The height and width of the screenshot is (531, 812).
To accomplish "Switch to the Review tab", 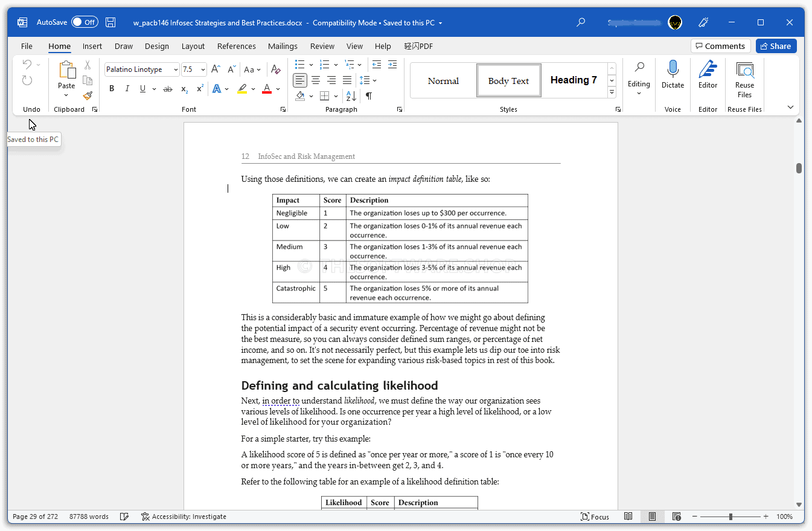I will (322, 46).
